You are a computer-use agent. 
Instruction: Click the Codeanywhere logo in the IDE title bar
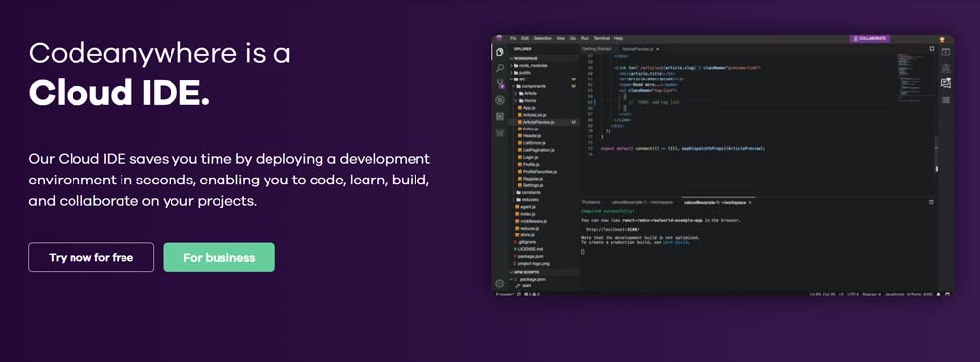[x=499, y=39]
